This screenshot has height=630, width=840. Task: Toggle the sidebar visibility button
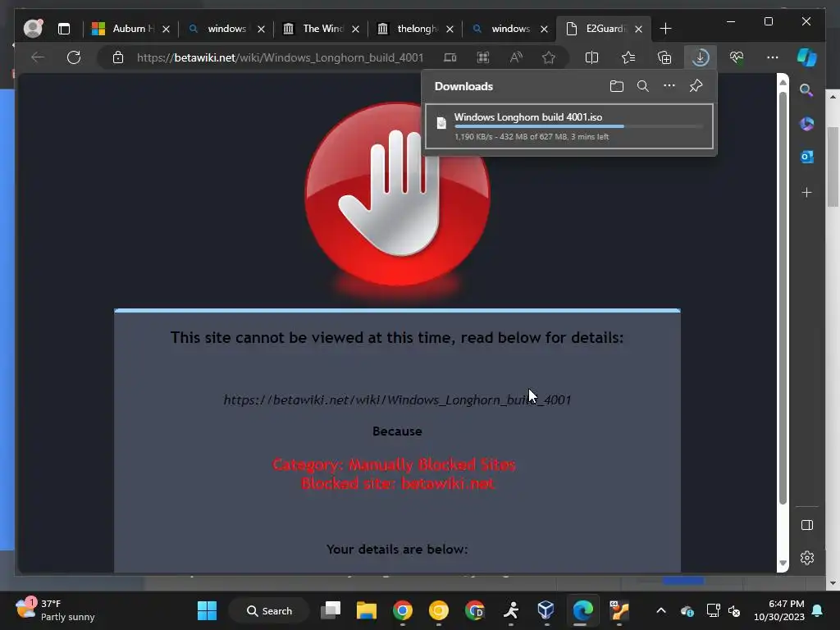(x=807, y=525)
